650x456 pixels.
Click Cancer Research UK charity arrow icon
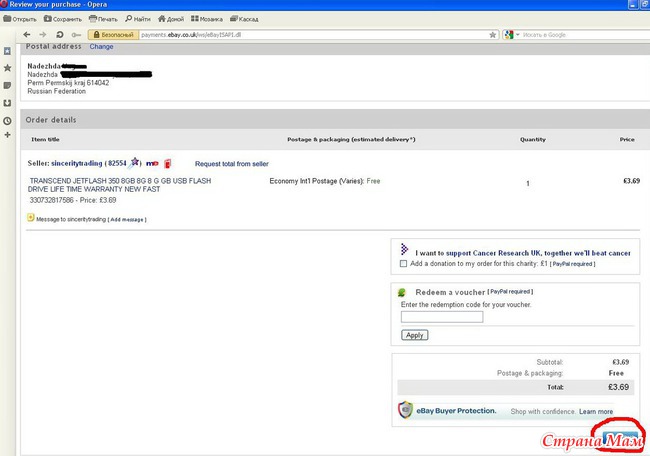pyautogui.click(x=405, y=249)
